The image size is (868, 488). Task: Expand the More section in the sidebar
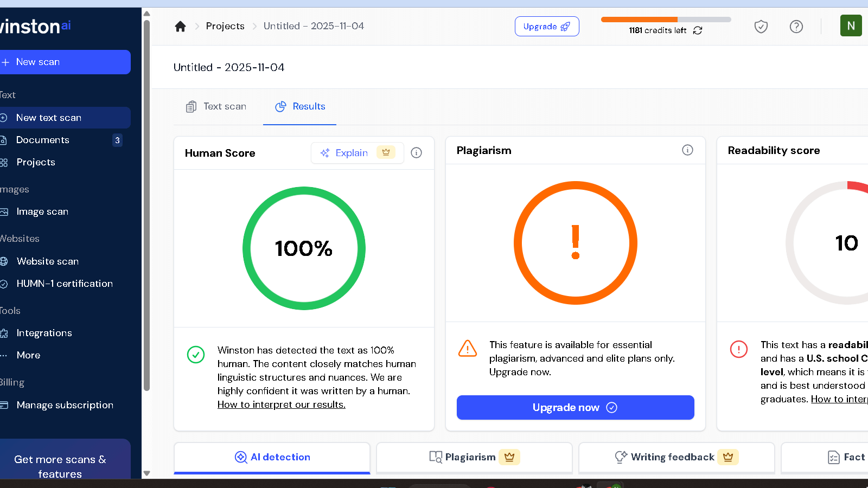point(28,355)
